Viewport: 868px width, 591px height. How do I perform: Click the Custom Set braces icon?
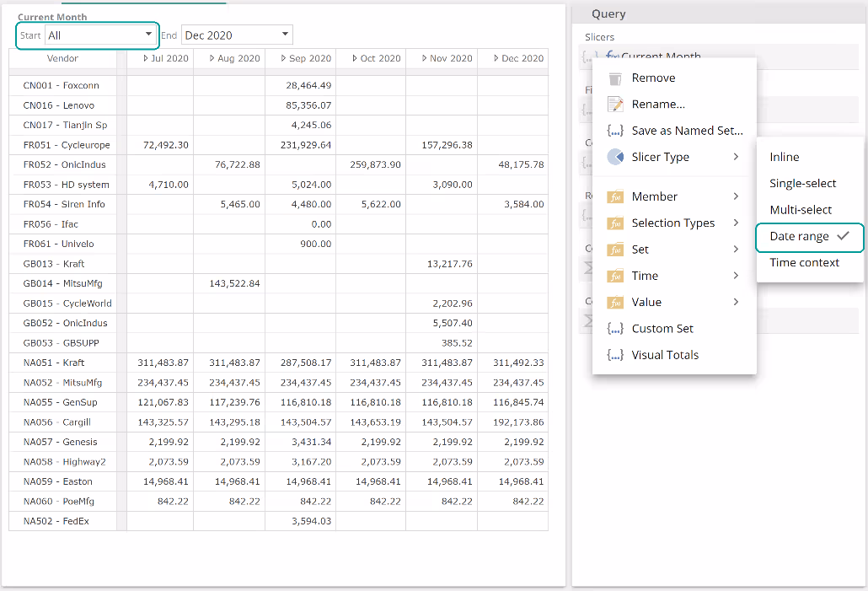coord(615,329)
